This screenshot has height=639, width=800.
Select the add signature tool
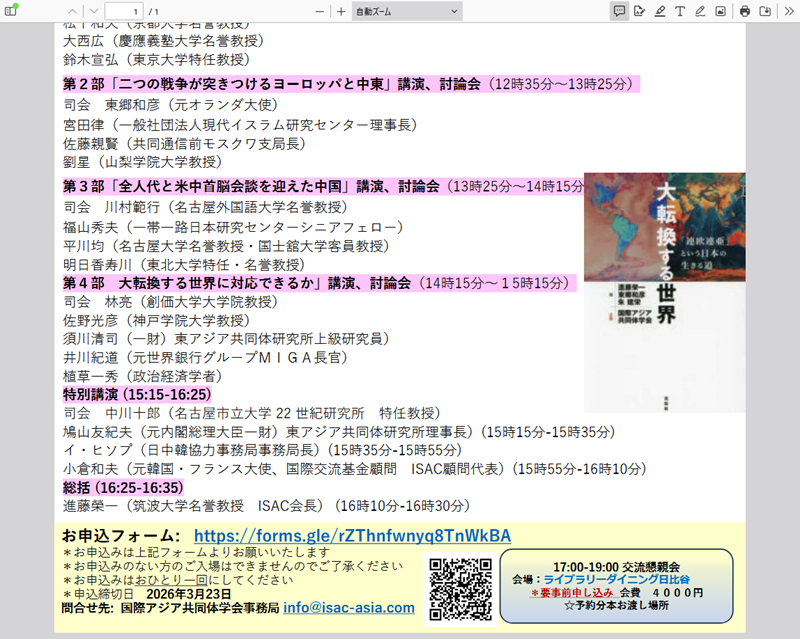tap(640, 11)
